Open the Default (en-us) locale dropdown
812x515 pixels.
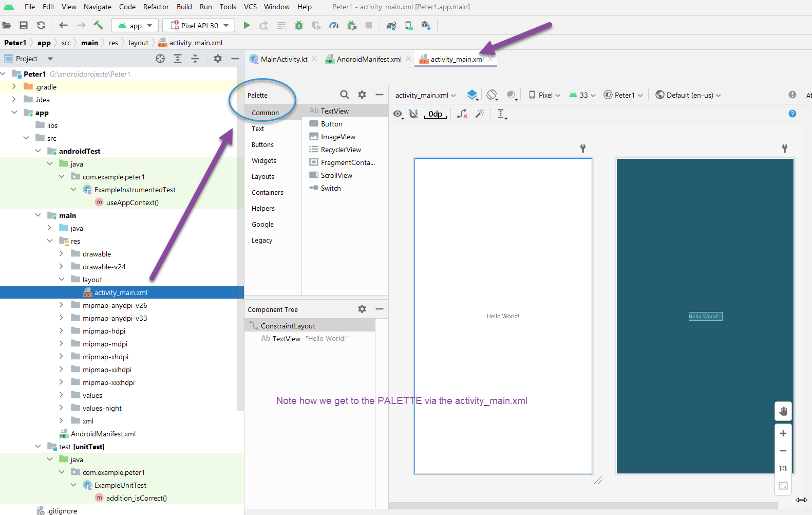[689, 95]
